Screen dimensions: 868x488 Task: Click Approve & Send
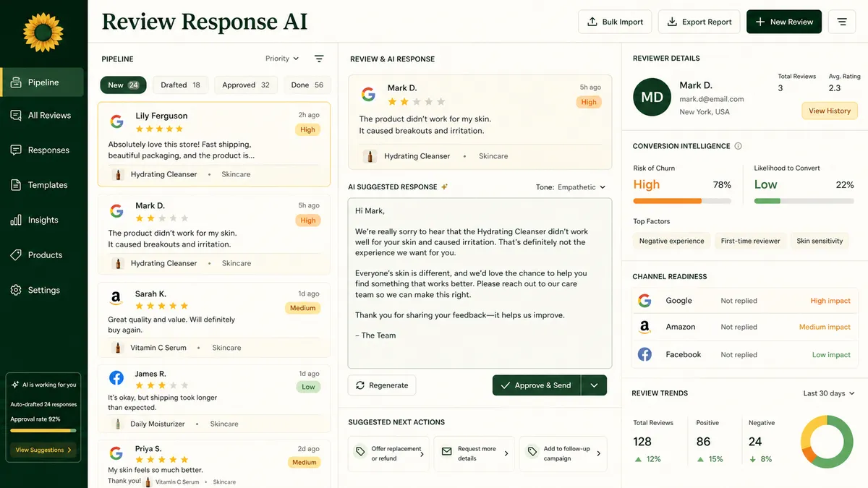537,385
